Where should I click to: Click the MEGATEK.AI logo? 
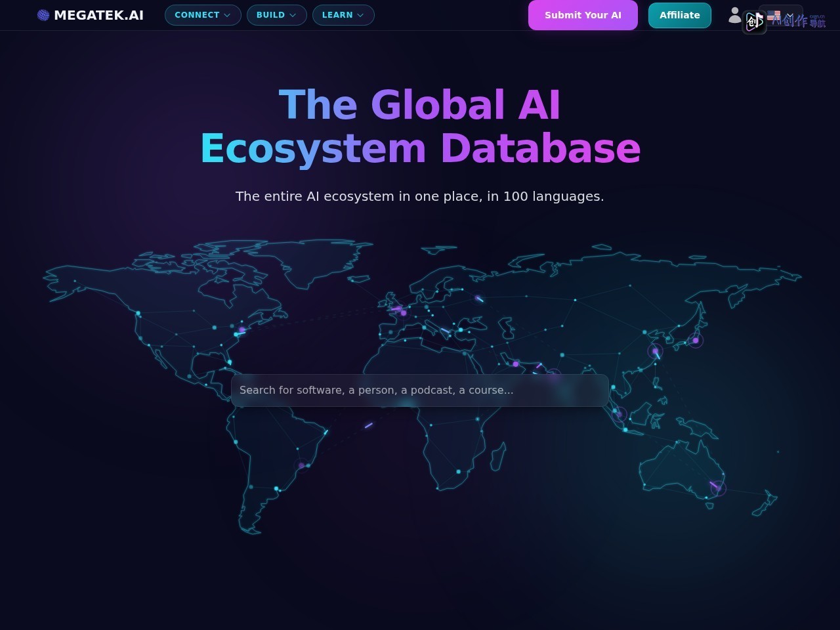coord(90,15)
